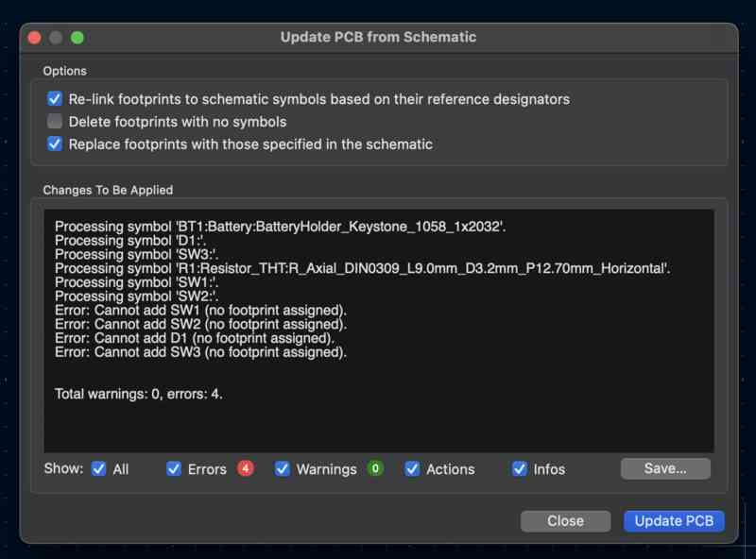Toggle the All messages filter checkbox
756x559 pixels.
coord(99,469)
